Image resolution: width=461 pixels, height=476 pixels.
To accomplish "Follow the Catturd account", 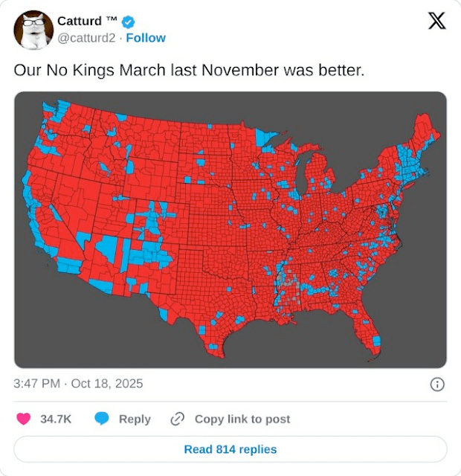I will tap(146, 38).
